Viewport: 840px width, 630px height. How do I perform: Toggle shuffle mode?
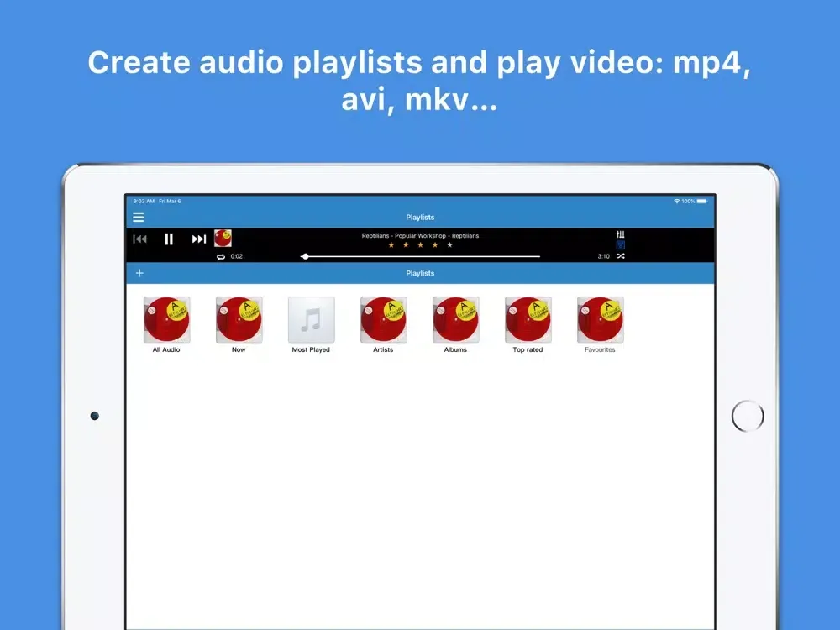[x=621, y=256]
